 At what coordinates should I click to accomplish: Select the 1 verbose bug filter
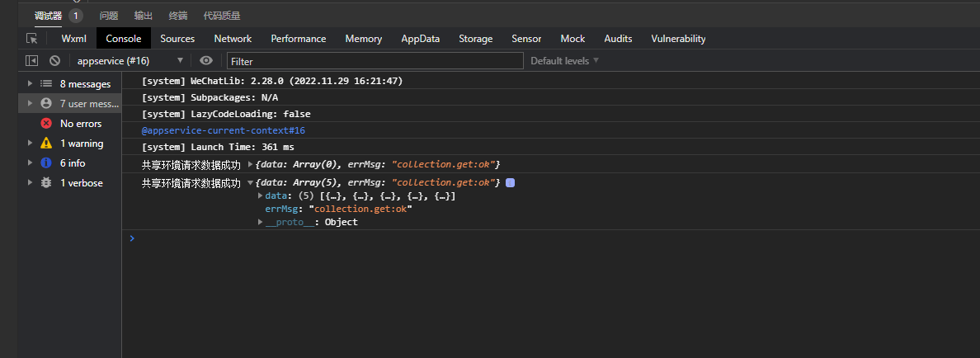point(81,183)
